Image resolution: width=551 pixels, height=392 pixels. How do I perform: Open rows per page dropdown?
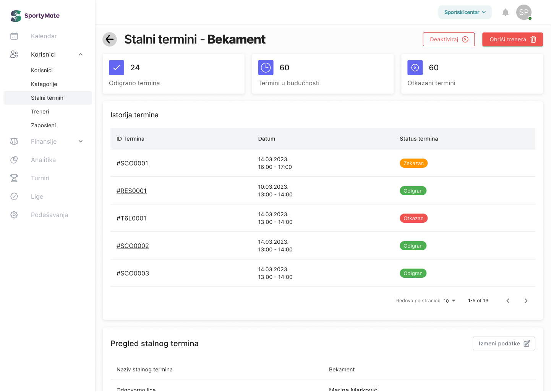pos(449,301)
